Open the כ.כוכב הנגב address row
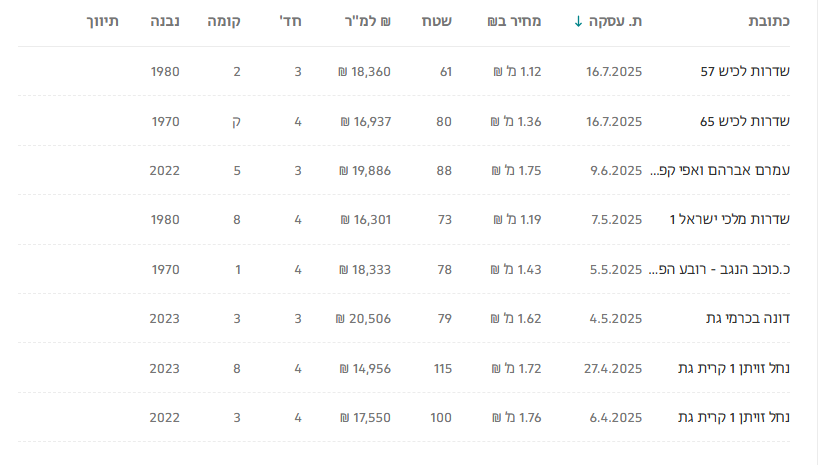Viewport: 820px width, 465px height. point(720,270)
